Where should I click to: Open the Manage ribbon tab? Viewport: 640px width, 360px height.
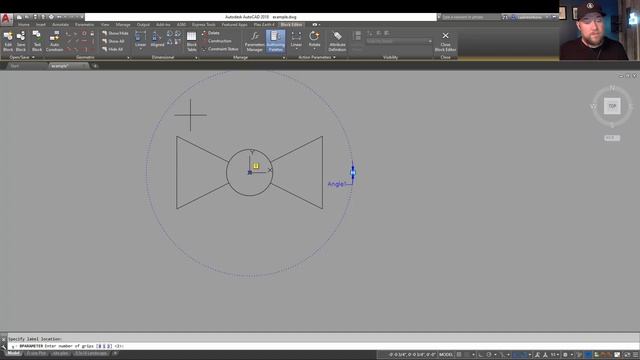click(123, 25)
